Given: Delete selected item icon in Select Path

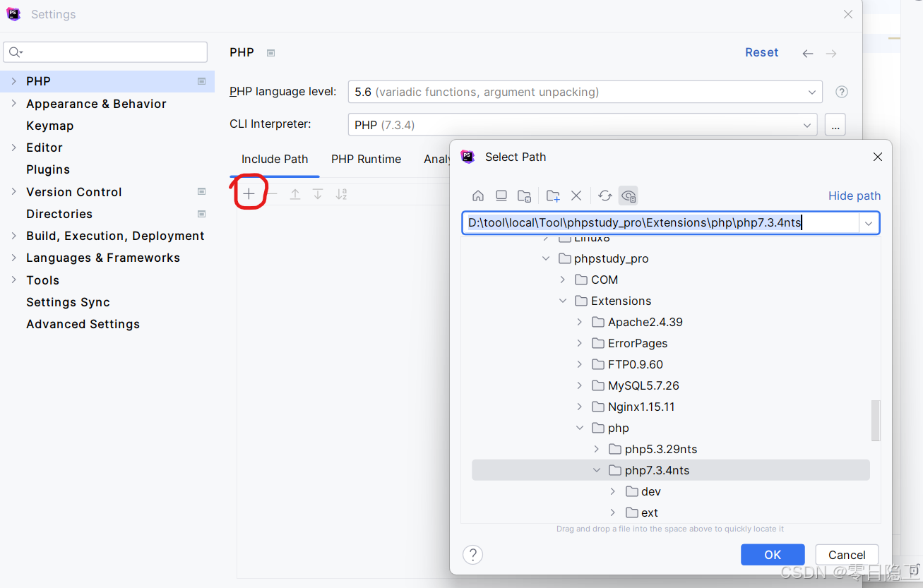Looking at the screenshot, I should point(576,196).
